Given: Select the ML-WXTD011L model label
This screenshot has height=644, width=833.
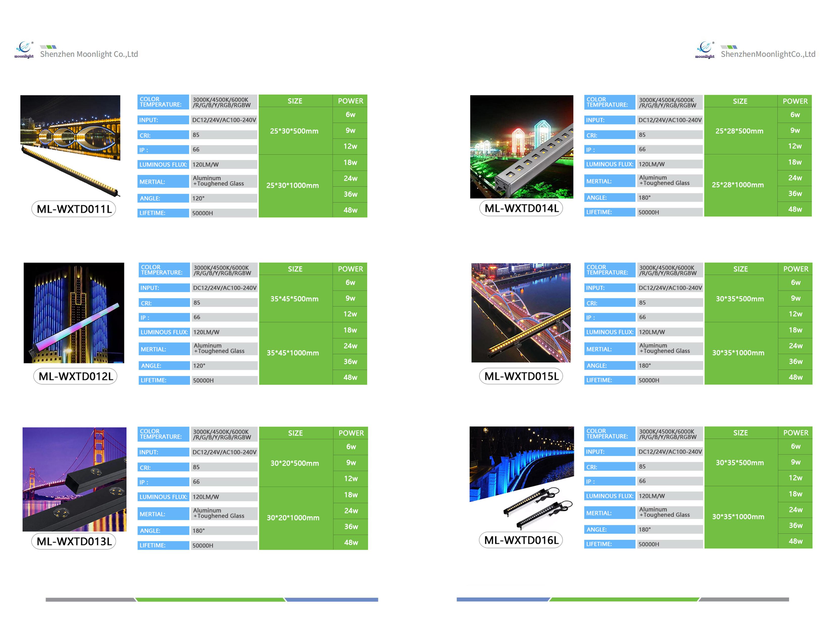Looking at the screenshot, I should pyautogui.click(x=74, y=209).
